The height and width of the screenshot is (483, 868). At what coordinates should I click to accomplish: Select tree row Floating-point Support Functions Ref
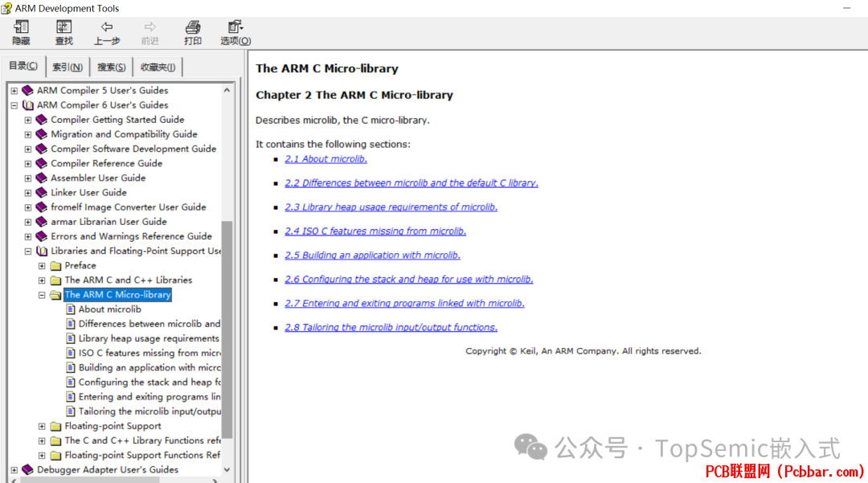pos(142,456)
